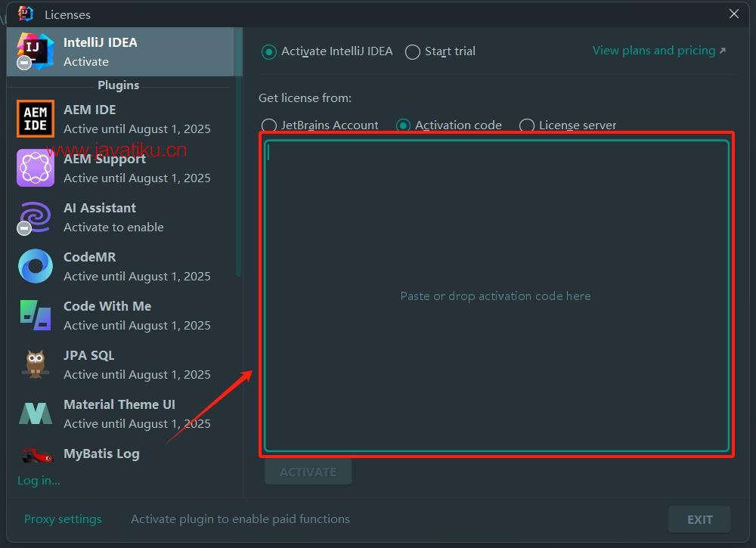
Task: Click the Plugins section header
Action: pos(118,85)
